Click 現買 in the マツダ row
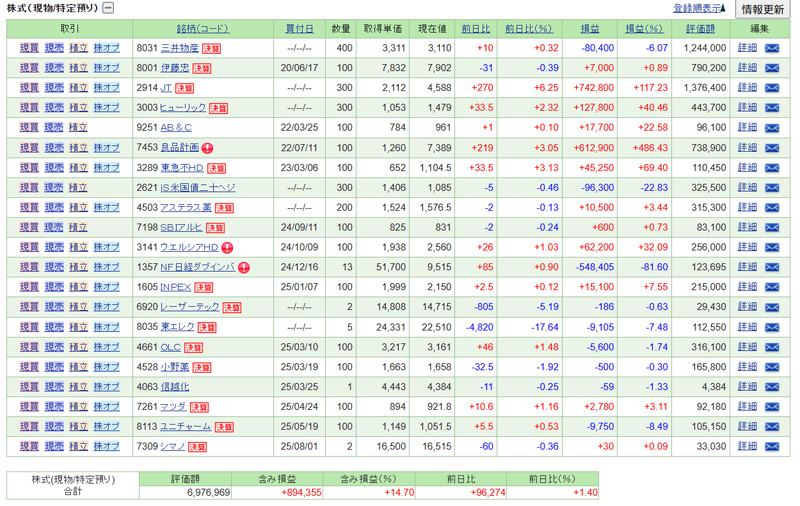The image size is (800, 506). 29,407
